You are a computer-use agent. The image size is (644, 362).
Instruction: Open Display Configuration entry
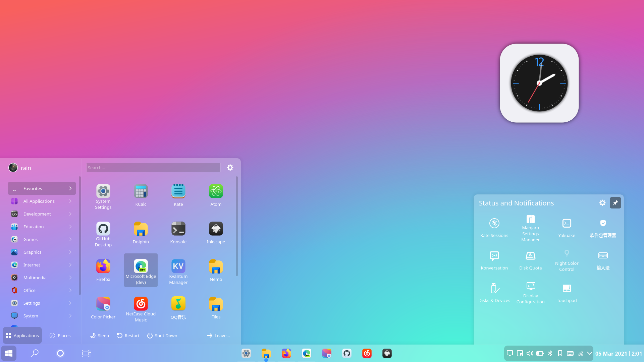point(530,293)
